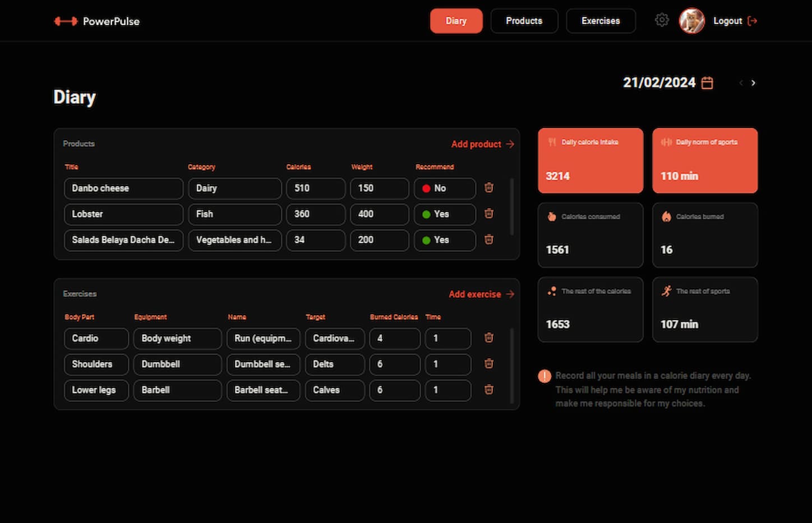Log out using the Logout button
Image resolution: width=812 pixels, height=523 pixels.
point(735,21)
